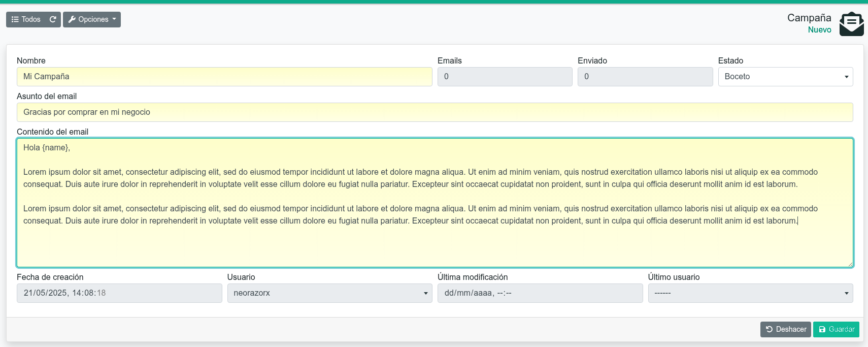Click the reload arrow icon button
Screen dimensions: 868x347
(53, 19)
